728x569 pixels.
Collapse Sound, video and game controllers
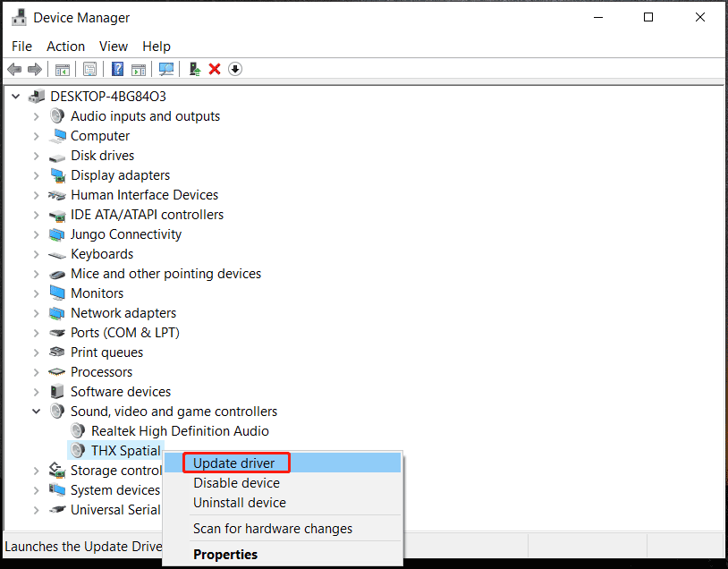pos(36,411)
